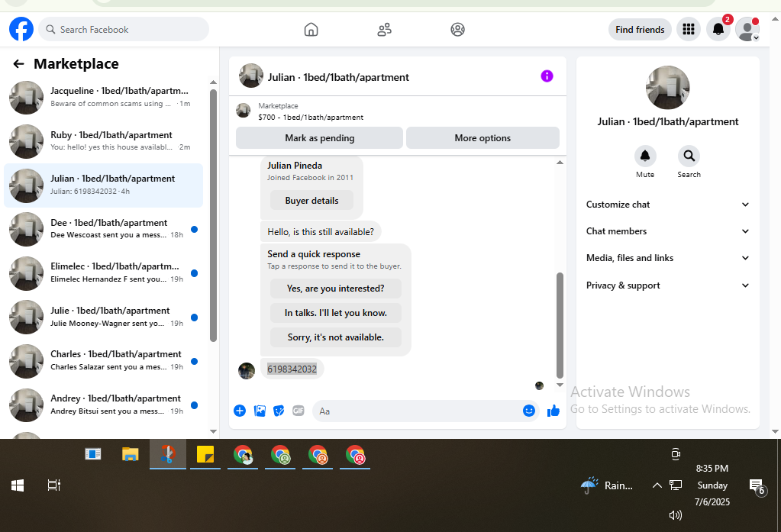Screen dimensions: 781x532
Task: Open more actions plus icon
Action: pos(240,411)
